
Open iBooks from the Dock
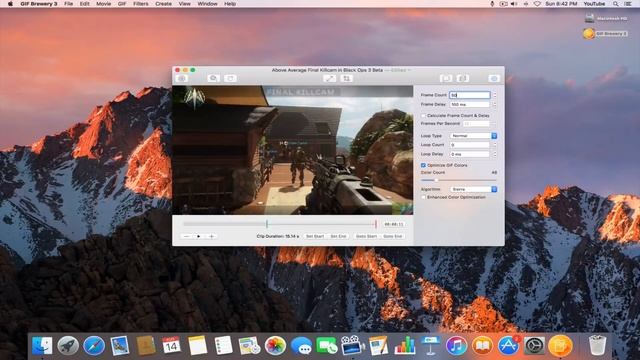coord(482,346)
